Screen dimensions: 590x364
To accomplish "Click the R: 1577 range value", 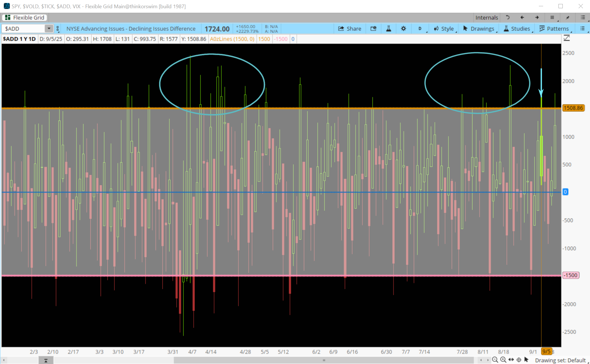I will [168, 39].
